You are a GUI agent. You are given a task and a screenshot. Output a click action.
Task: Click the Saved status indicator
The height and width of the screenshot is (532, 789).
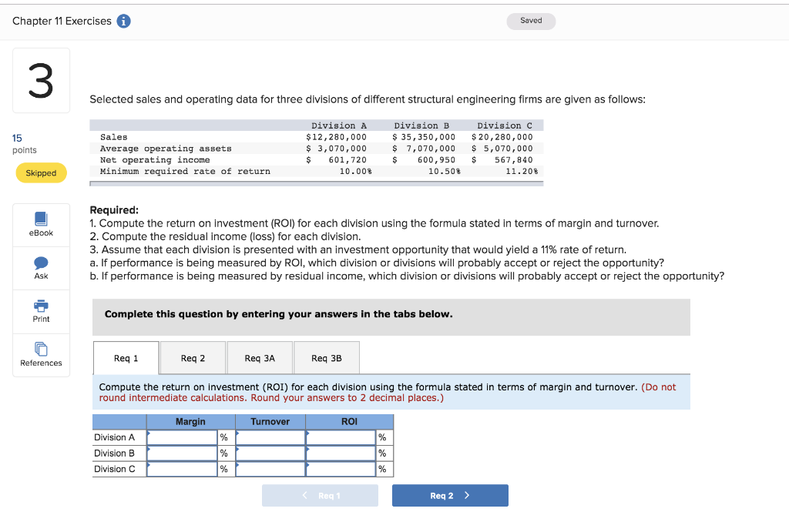[531, 21]
